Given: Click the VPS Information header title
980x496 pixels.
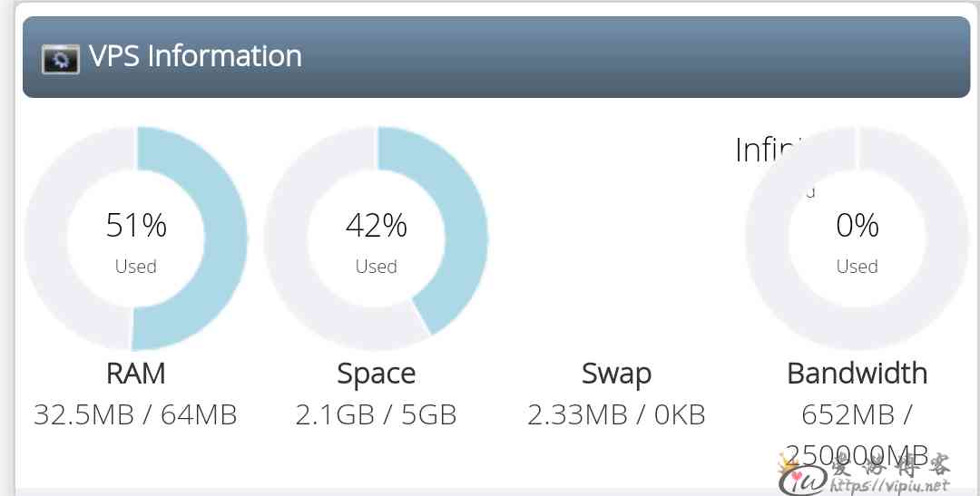Looking at the screenshot, I should (195, 55).
